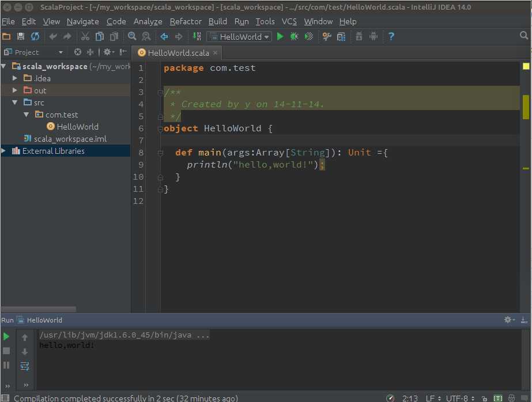This screenshot has width=532, height=402.
Task: Change line separator LF in status bar
Action: coord(433,399)
